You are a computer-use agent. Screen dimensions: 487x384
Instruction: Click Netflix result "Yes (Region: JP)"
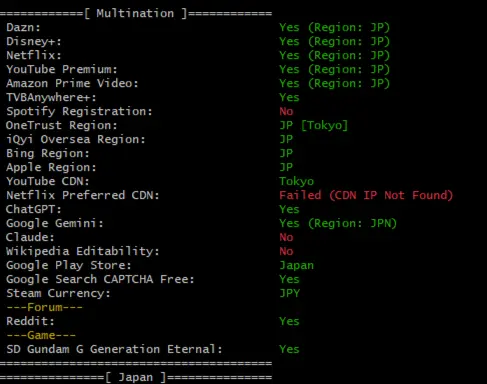pos(334,55)
